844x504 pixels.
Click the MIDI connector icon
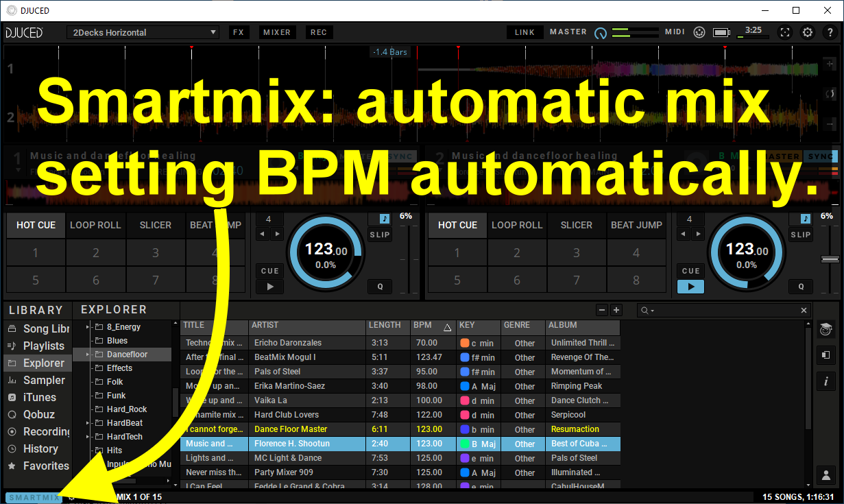tap(699, 32)
